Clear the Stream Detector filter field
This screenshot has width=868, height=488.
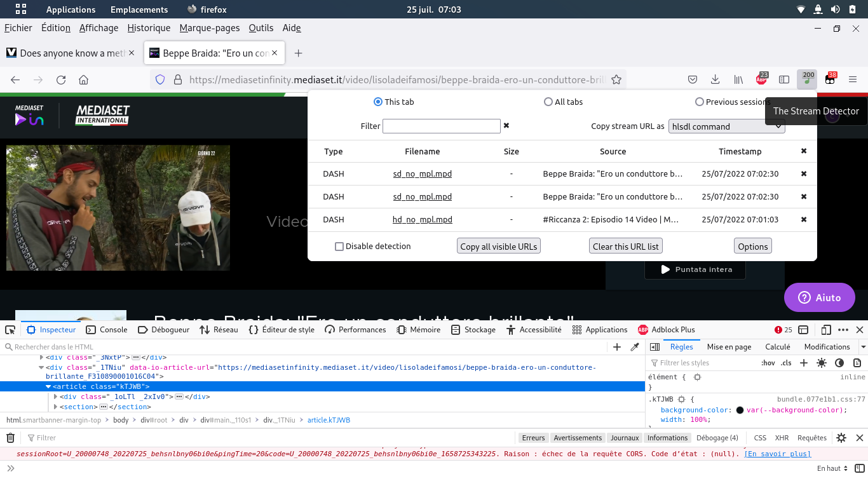(506, 126)
